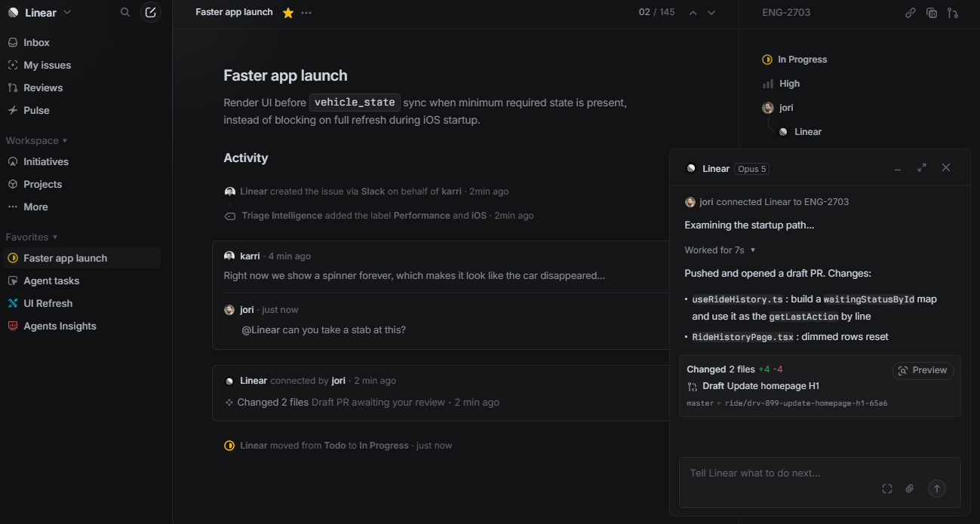Image resolution: width=980 pixels, height=524 pixels.
Task: Click karri's comment about the spinner
Action: click(414, 276)
